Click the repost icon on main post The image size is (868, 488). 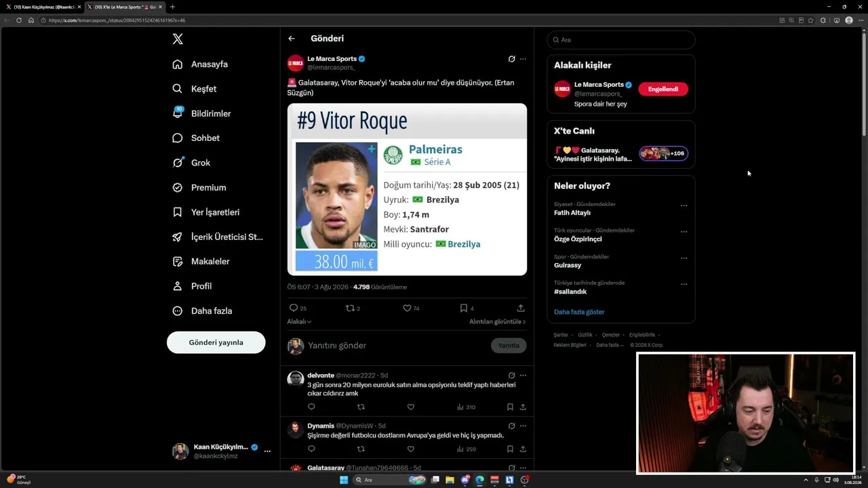[350, 308]
